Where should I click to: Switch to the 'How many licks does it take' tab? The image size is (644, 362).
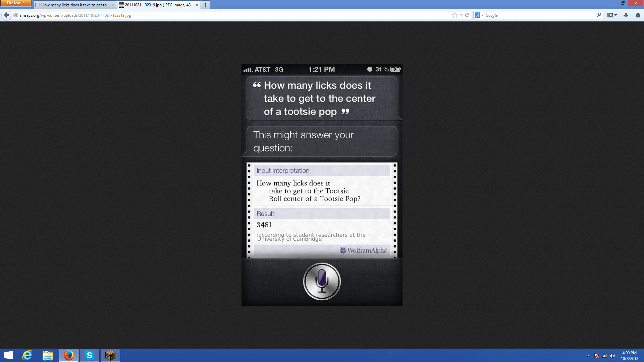click(75, 5)
